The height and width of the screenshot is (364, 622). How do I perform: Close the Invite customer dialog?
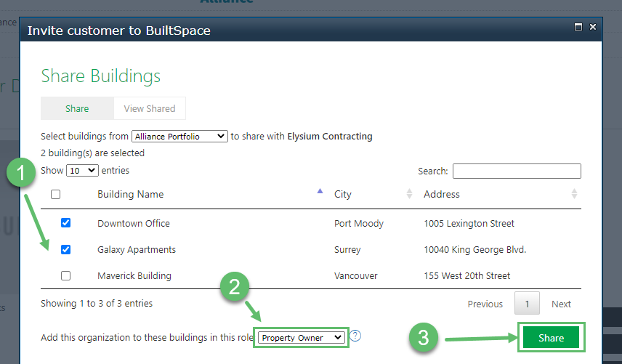coord(593,27)
